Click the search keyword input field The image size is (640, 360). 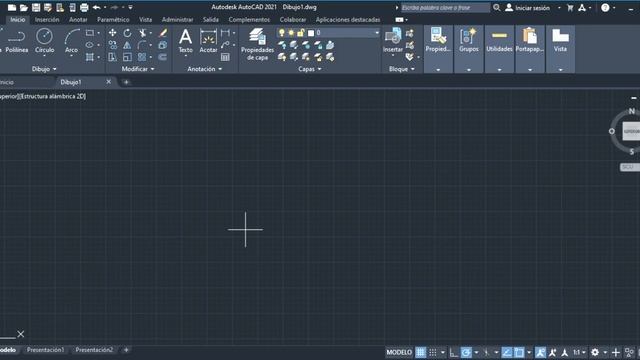(x=445, y=7)
